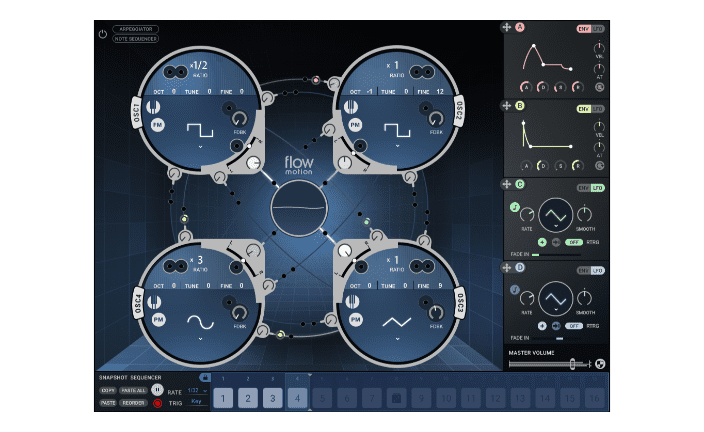This screenshot has height=432, width=704.
Task: Expand OSC3 waveform selector chevron
Action: 397,339
